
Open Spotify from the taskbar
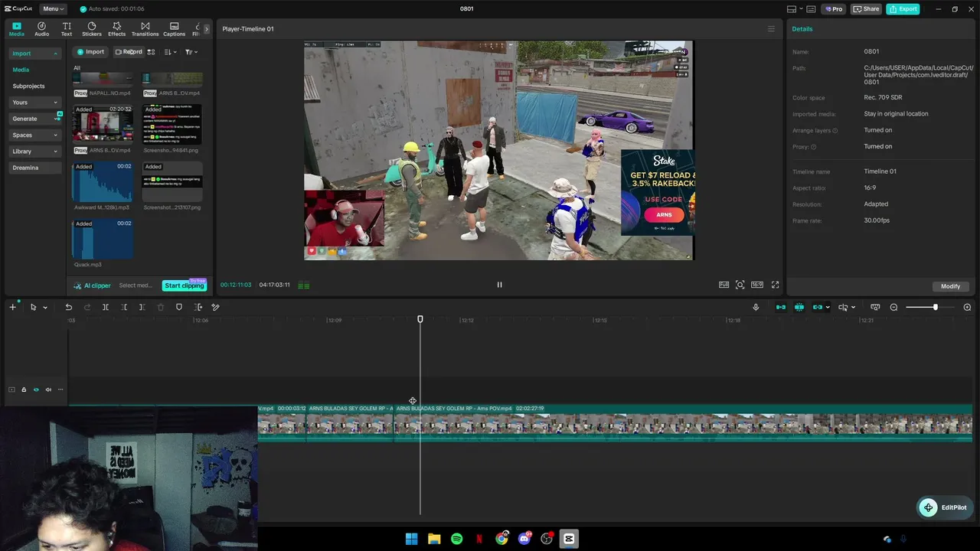[x=457, y=539]
